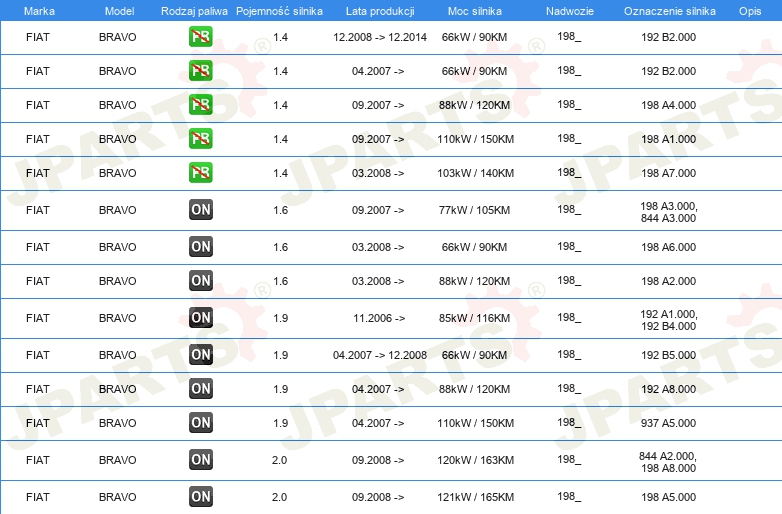The height and width of the screenshot is (514, 782).
Task: Click the 1.6 capacity in the 198 A6.000 row
Action: pyautogui.click(x=281, y=247)
